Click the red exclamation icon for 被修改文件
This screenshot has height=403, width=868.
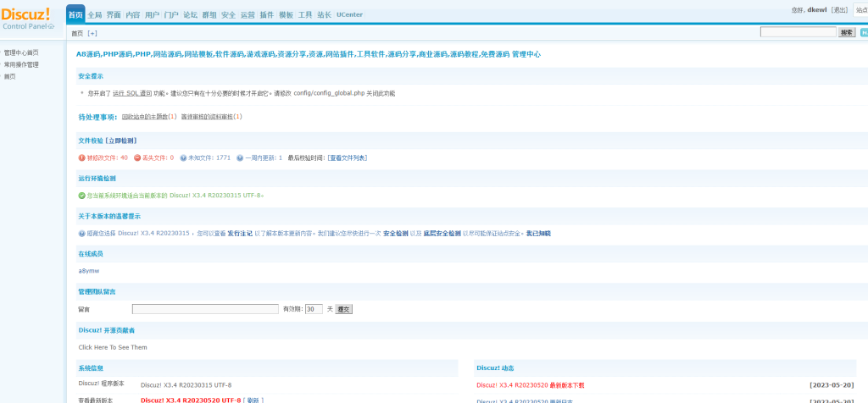pyautogui.click(x=82, y=157)
